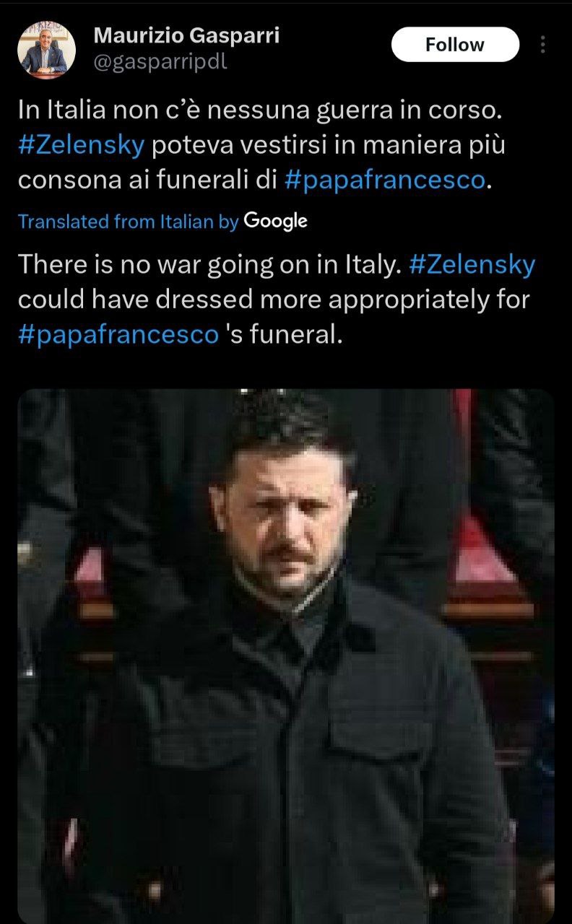
Task: Click the Google logo beside translation notice
Action: [276, 222]
